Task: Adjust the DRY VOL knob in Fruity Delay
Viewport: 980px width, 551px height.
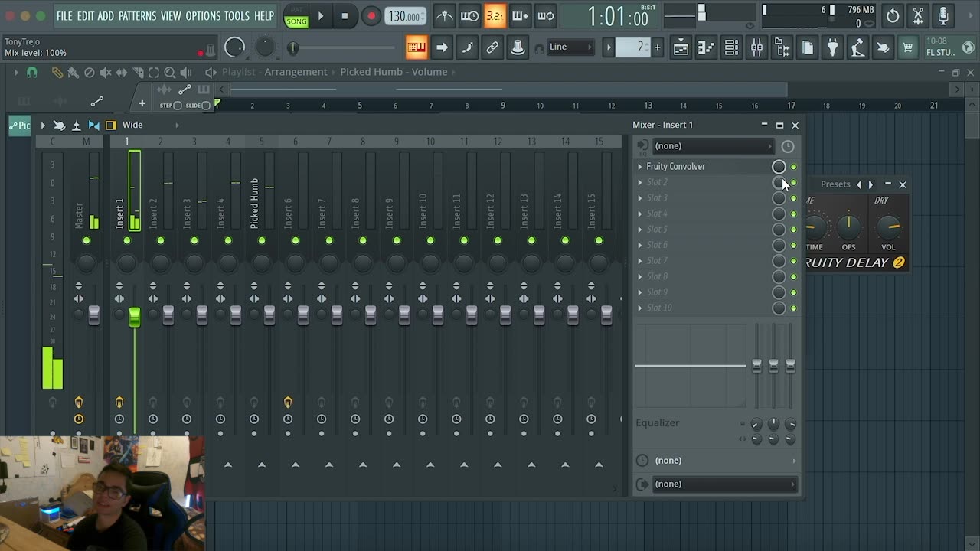Action: (888, 227)
